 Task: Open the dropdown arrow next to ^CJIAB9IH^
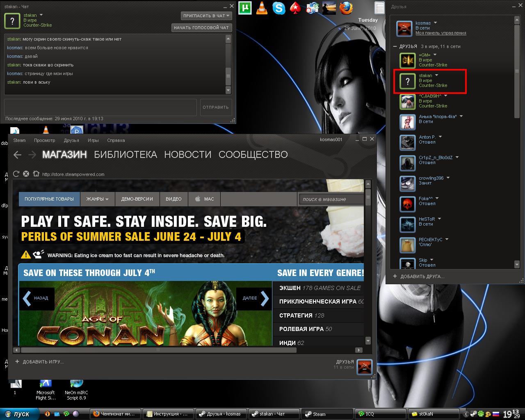pyautogui.click(x=445, y=96)
